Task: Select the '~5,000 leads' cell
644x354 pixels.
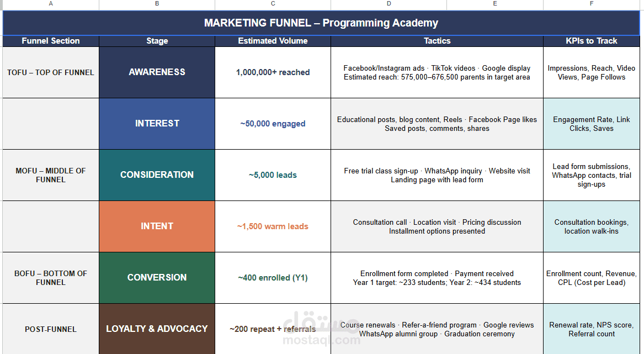Action: 273,175
